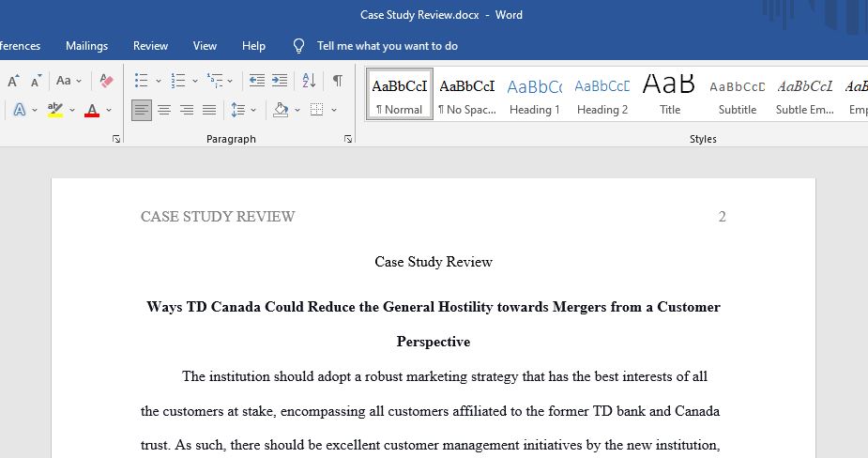The width and height of the screenshot is (868, 458).
Task: Apply the Normal style
Action: tap(399, 95)
